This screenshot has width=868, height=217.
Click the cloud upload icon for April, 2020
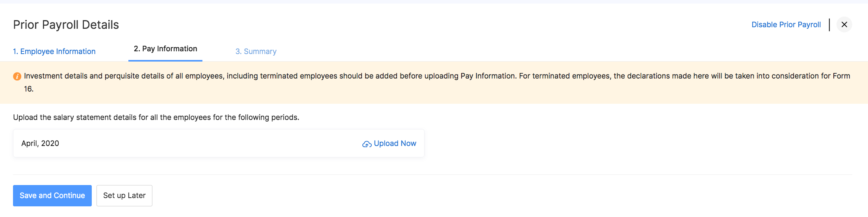[x=367, y=144]
